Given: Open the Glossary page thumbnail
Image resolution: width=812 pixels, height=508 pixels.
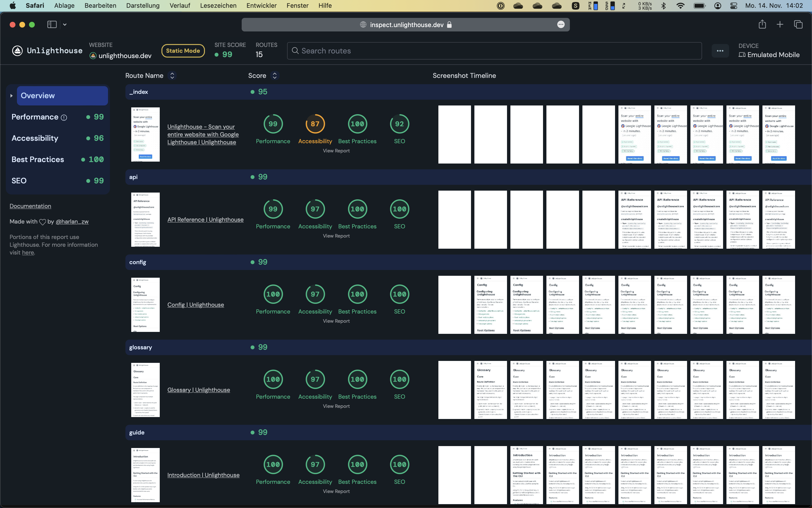Looking at the screenshot, I should tap(145, 390).
